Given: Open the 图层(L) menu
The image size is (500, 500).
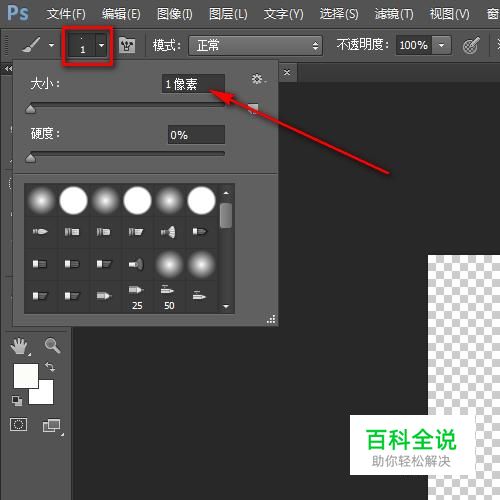Looking at the screenshot, I should point(228,14).
